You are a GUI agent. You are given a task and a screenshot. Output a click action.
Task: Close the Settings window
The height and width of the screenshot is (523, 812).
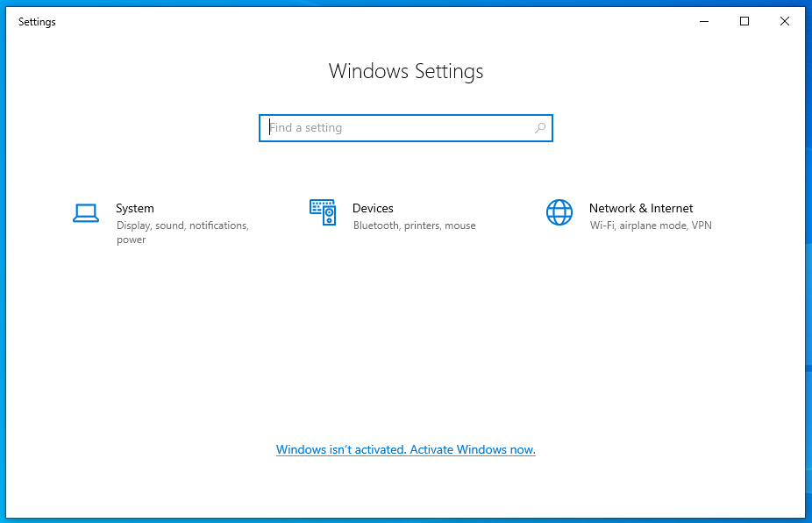pyautogui.click(x=785, y=21)
